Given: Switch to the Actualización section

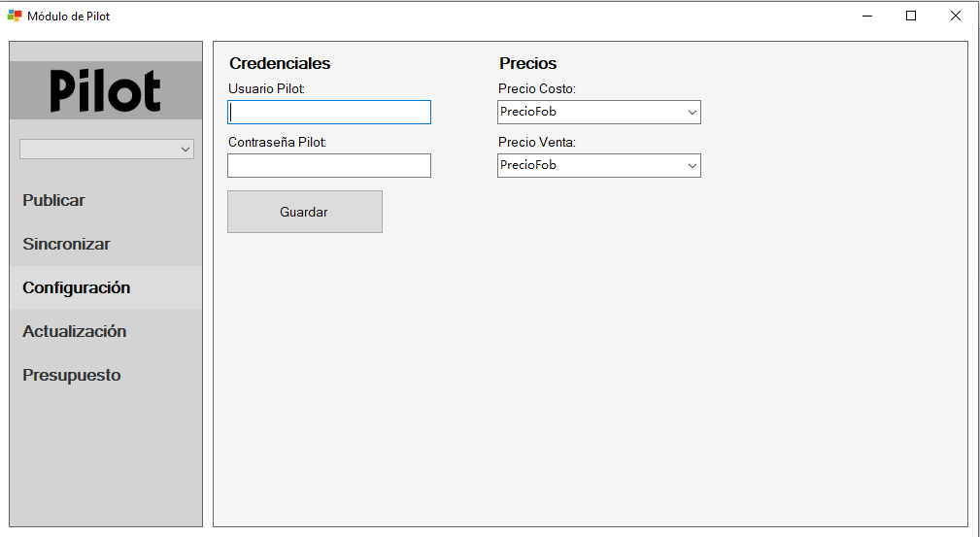Looking at the screenshot, I should [x=75, y=332].
